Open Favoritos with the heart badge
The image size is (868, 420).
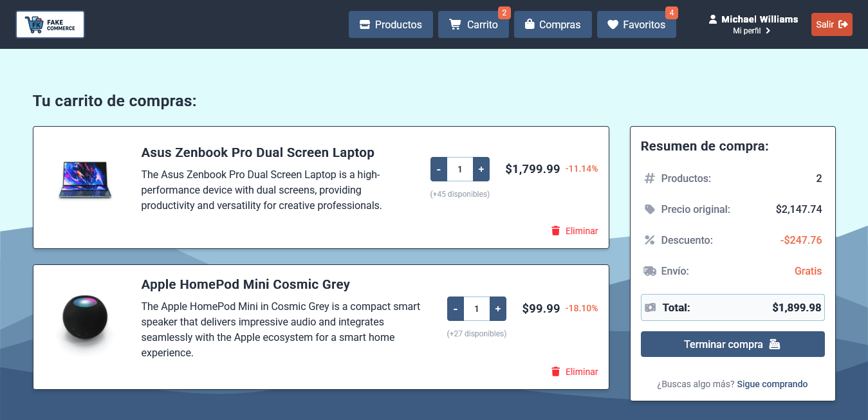tap(636, 24)
